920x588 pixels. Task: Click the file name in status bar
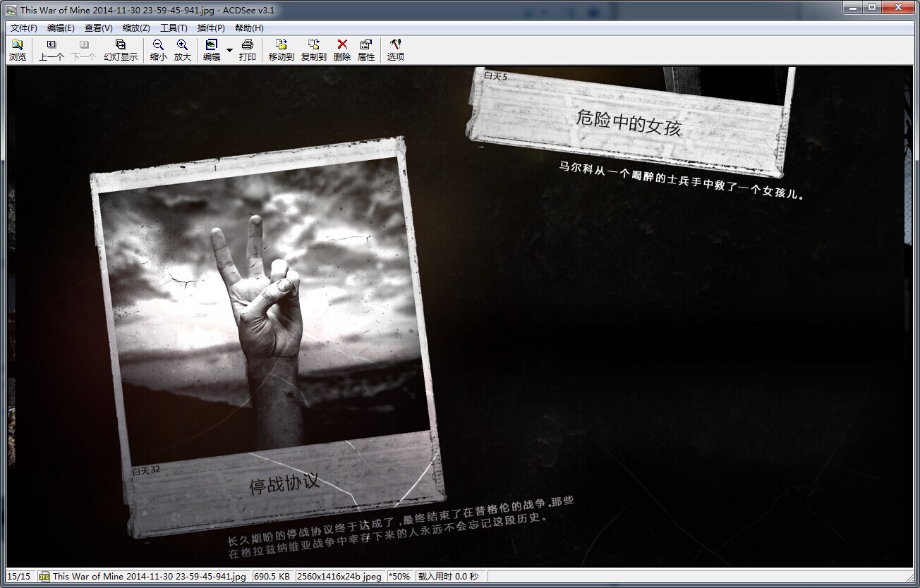point(150,576)
